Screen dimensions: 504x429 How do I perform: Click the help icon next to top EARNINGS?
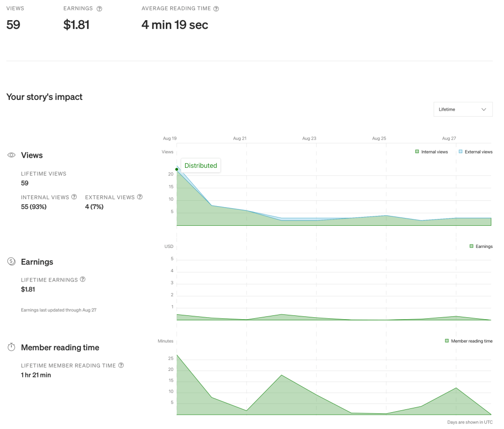[99, 9]
